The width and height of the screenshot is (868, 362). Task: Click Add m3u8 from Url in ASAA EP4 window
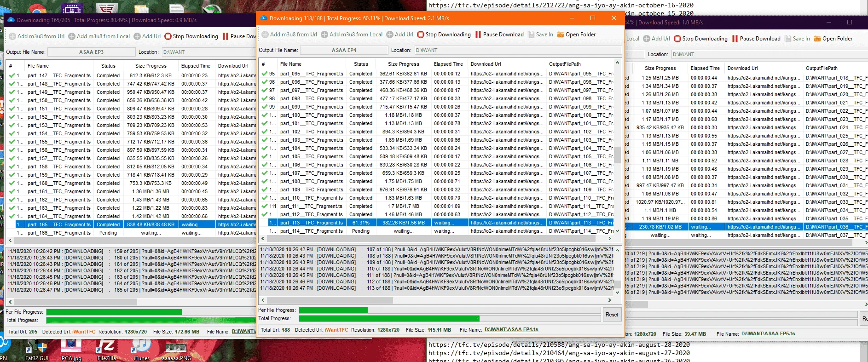[289, 34]
